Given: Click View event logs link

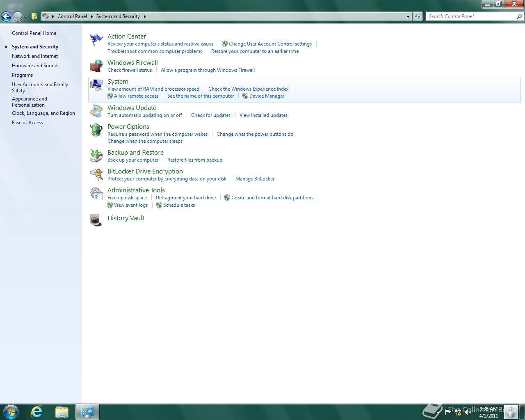Looking at the screenshot, I should tap(131, 205).
